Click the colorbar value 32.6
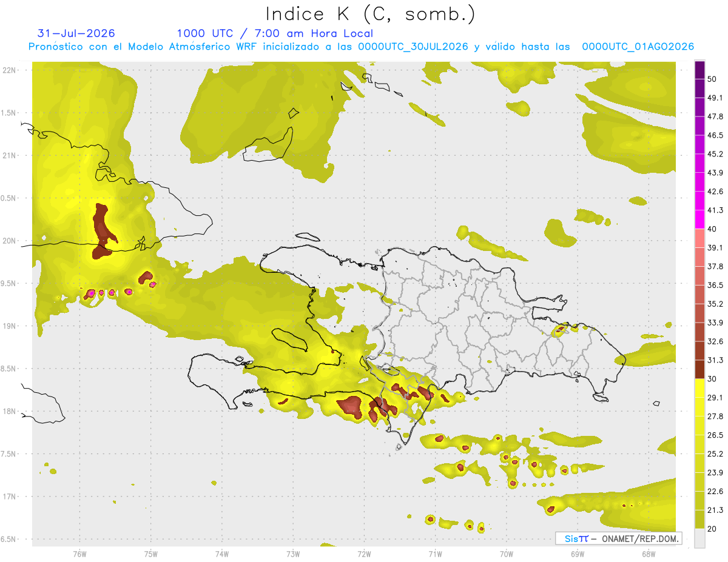This screenshot has width=728, height=562. point(715,341)
